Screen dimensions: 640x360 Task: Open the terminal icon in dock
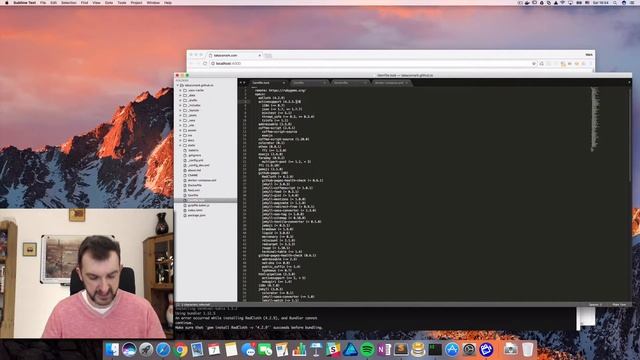pos(435,349)
